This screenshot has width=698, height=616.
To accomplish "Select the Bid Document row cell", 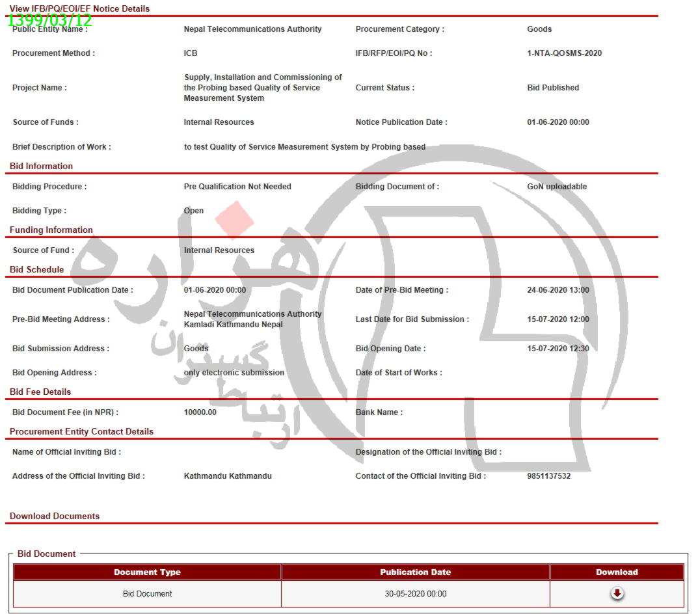I will point(147,594).
